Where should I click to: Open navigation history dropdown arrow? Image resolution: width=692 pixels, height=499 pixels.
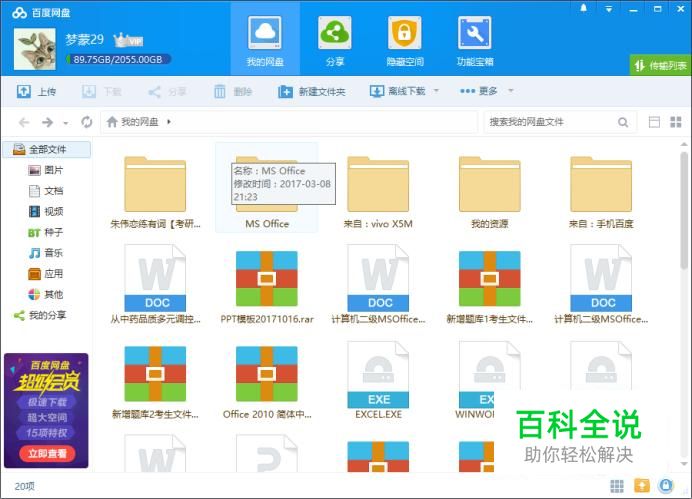[x=66, y=123]
